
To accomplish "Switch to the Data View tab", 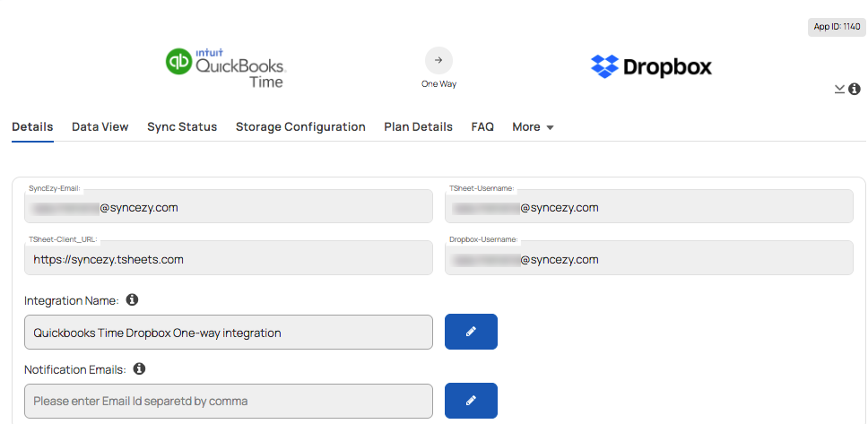I will pos(100,126).
